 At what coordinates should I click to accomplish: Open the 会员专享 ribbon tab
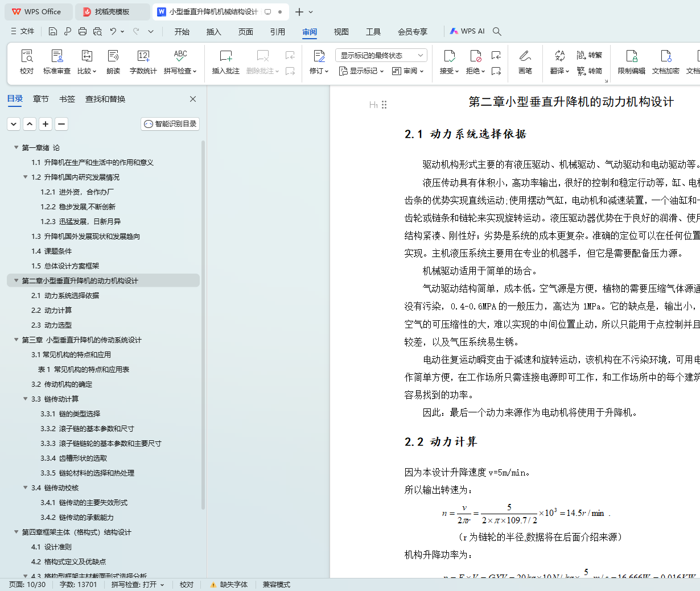[x=413, y=32]
